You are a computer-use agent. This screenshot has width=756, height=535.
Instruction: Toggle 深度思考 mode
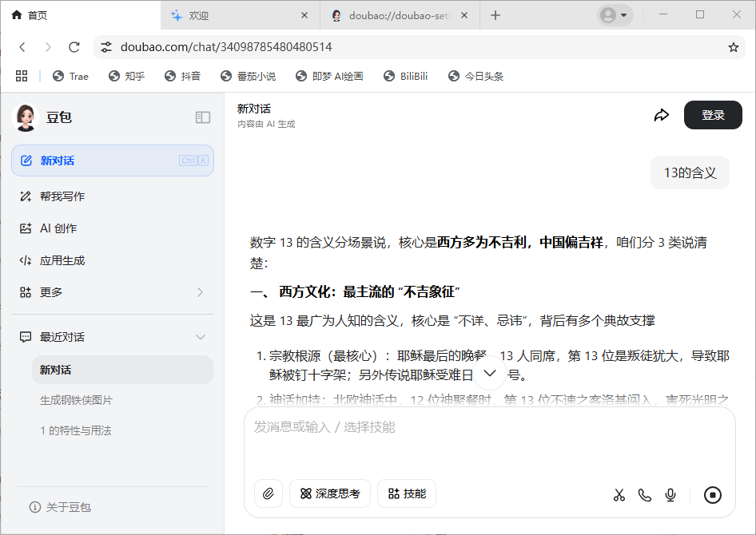tap(330, 493)
